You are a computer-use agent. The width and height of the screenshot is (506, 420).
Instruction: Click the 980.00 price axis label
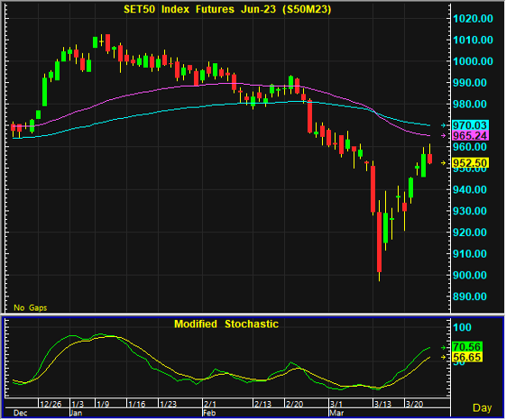click(470, 105)
